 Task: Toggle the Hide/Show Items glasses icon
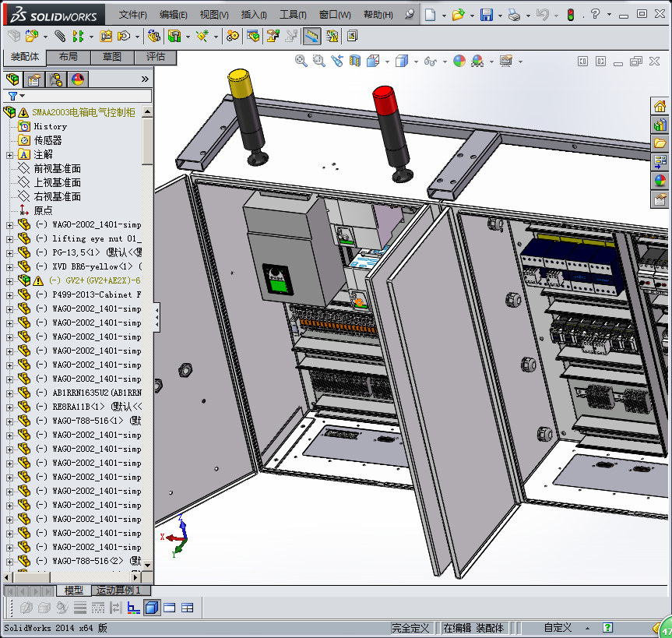(429, 61)
